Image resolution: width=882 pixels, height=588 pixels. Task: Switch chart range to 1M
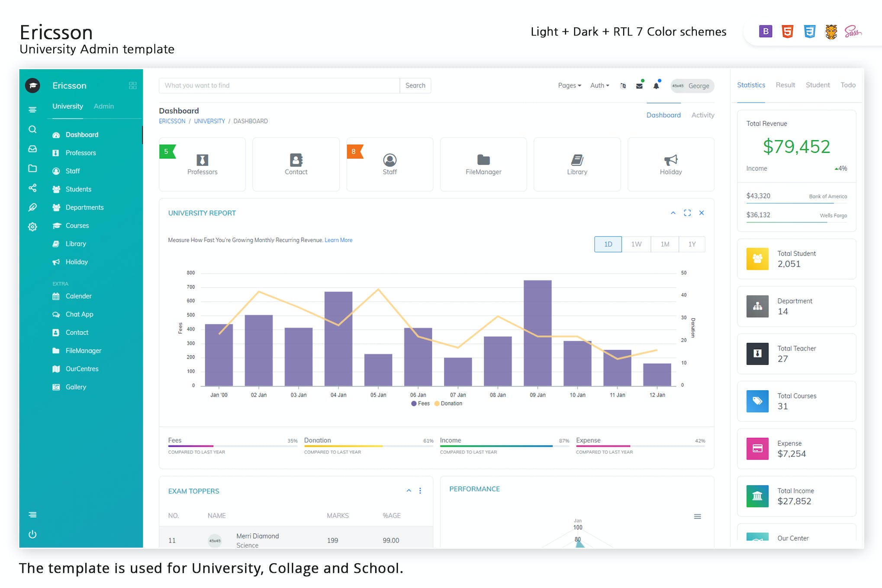665,244
